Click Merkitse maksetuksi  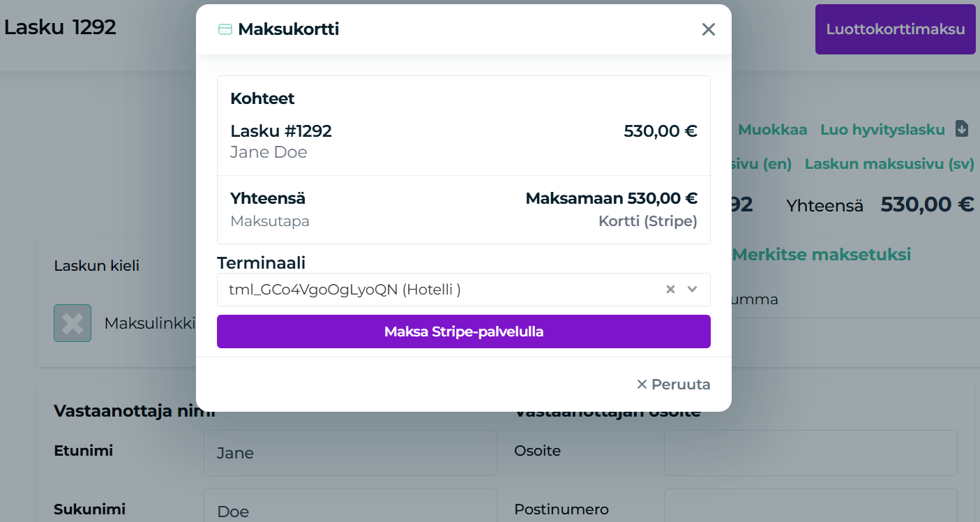click(x=822, y=255)
